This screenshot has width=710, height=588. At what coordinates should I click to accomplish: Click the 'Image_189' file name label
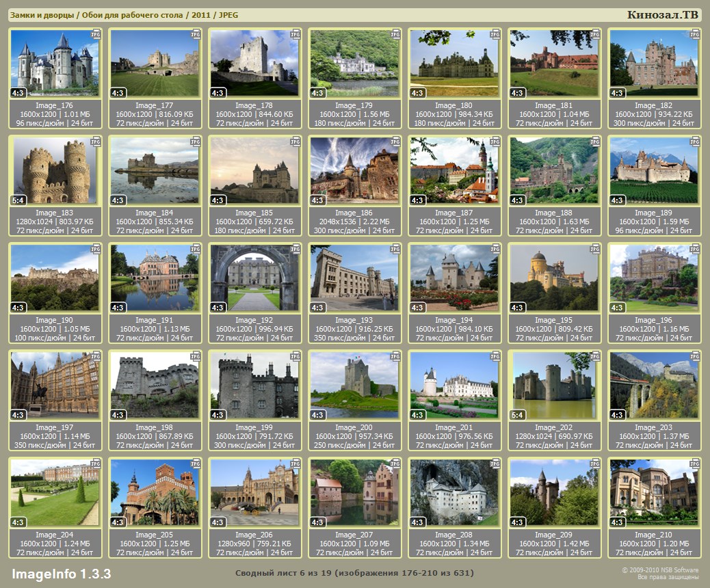[x=653, y=213]
